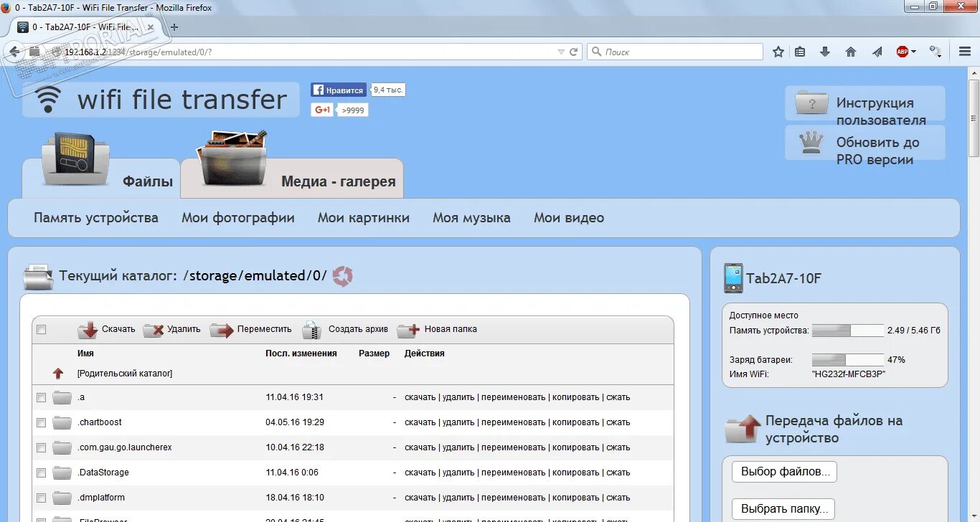This screenshot has width=980, height=522.
Task: Open Мои фотографии section
Action: 238,218
